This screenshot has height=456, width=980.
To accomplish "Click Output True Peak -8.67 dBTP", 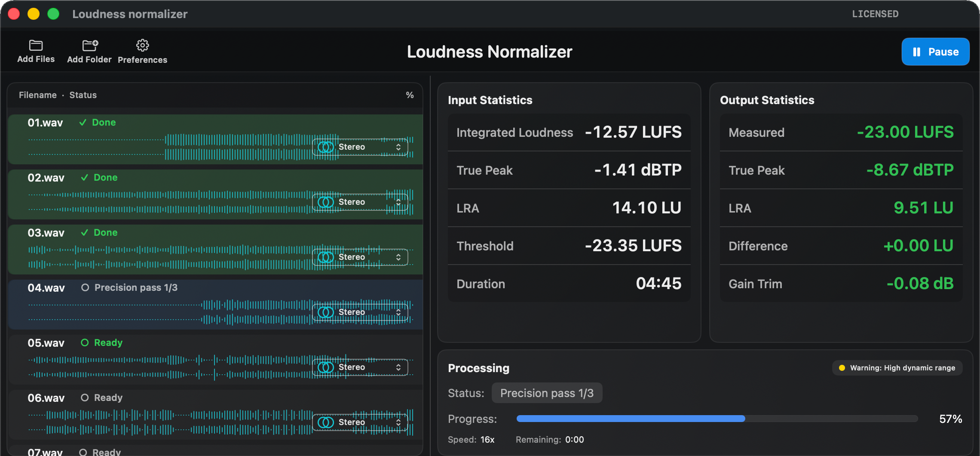I will [910, 170].
